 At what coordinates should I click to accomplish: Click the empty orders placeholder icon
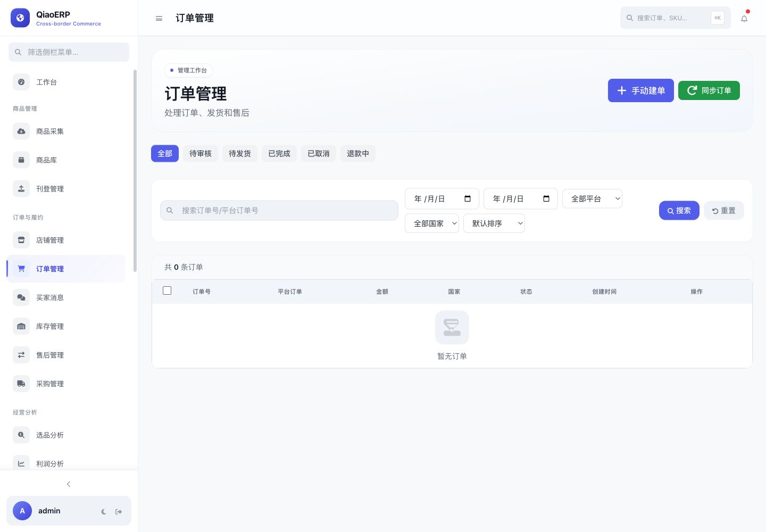[x=452, y=327]
